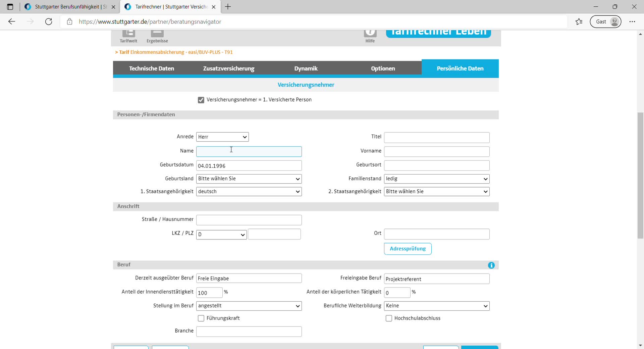Focus the Vorname input field
Screen dimensions: 644x349
tap(436, 152)
